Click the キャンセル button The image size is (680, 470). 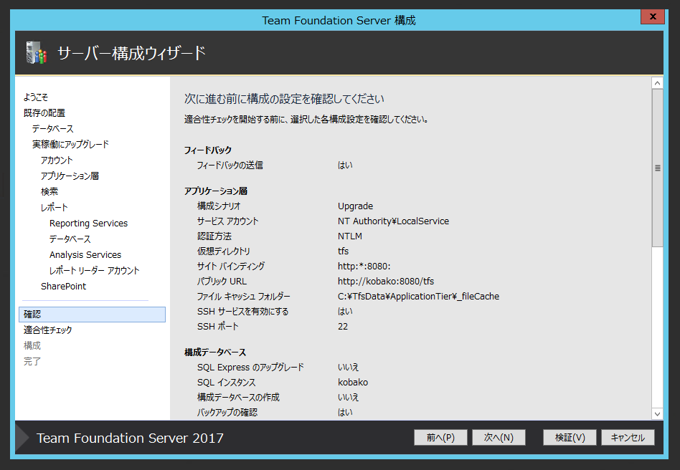tap(628, 437)
